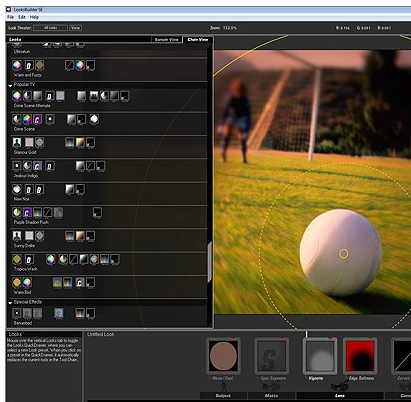
Task: Click the blue S icon in Benumbed row
Action: pyautogui.click(x=59, y=313)
